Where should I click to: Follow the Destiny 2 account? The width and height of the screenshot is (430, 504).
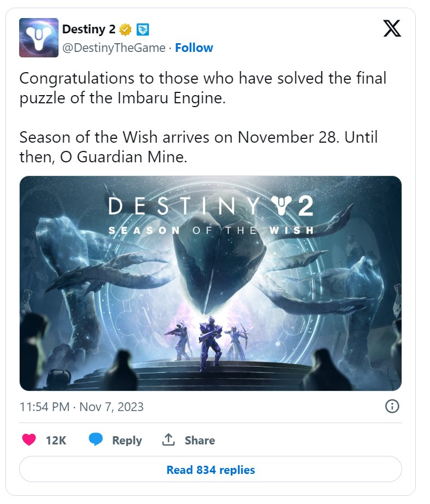point(194,48)
